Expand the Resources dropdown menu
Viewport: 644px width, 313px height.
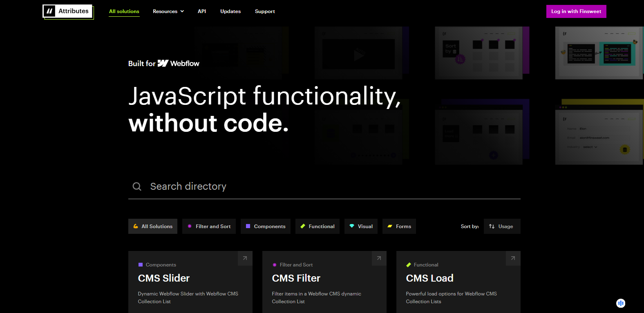pyautogui.click(x=168, y=11)
